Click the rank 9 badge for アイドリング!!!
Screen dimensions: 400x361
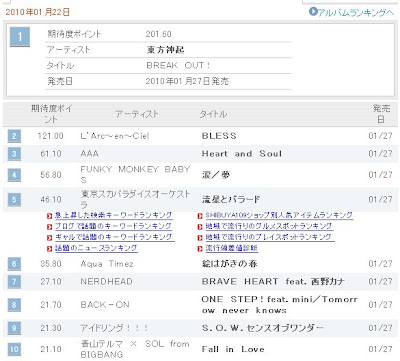coord(14,328)
